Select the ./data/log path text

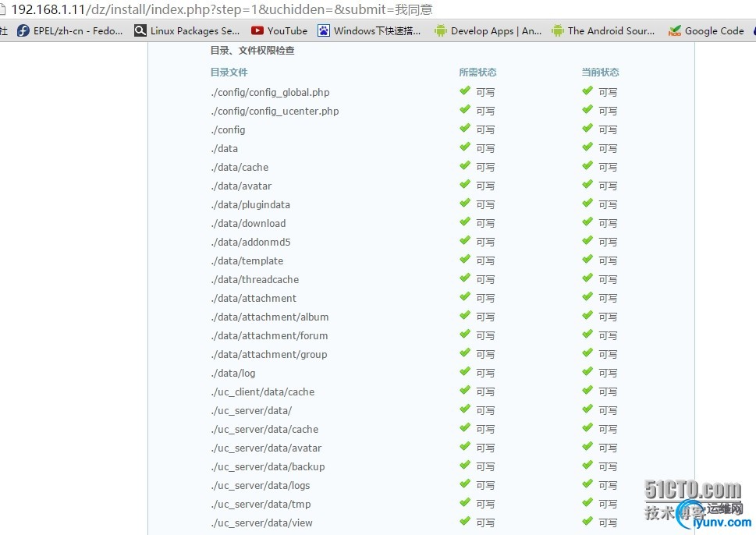232,374
